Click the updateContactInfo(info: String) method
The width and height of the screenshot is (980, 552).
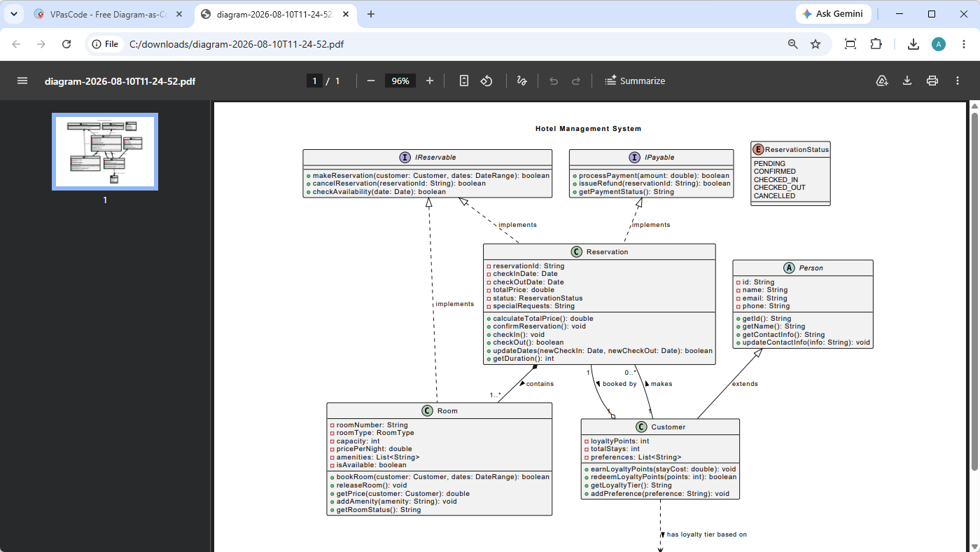tap(806, 343)
